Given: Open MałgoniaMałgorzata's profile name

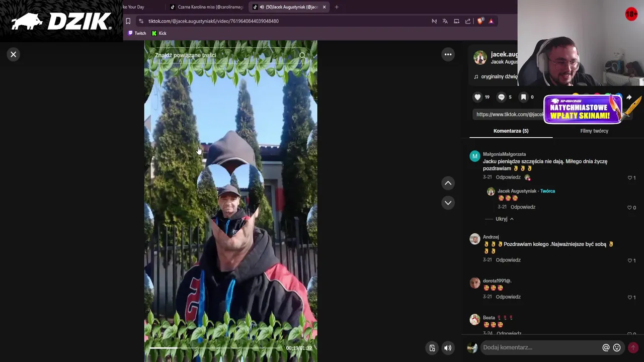Looking at the screenshot, I should coord(504,154).
